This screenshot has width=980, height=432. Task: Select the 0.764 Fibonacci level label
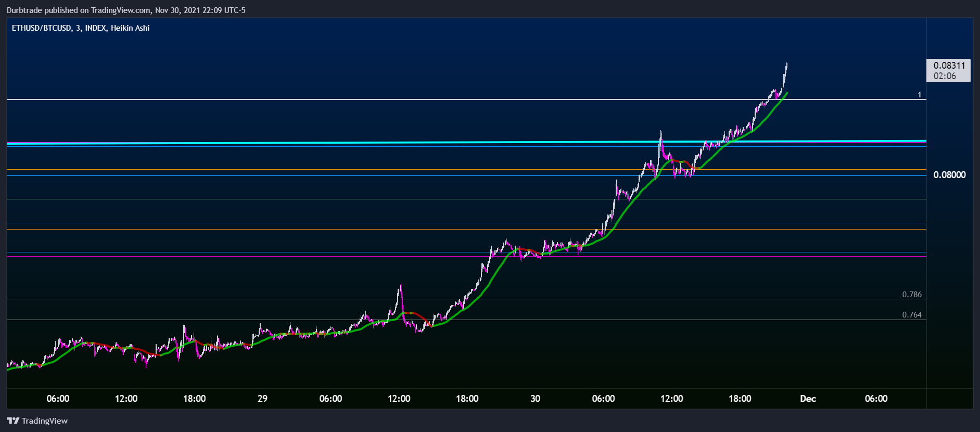pos(912,315)
